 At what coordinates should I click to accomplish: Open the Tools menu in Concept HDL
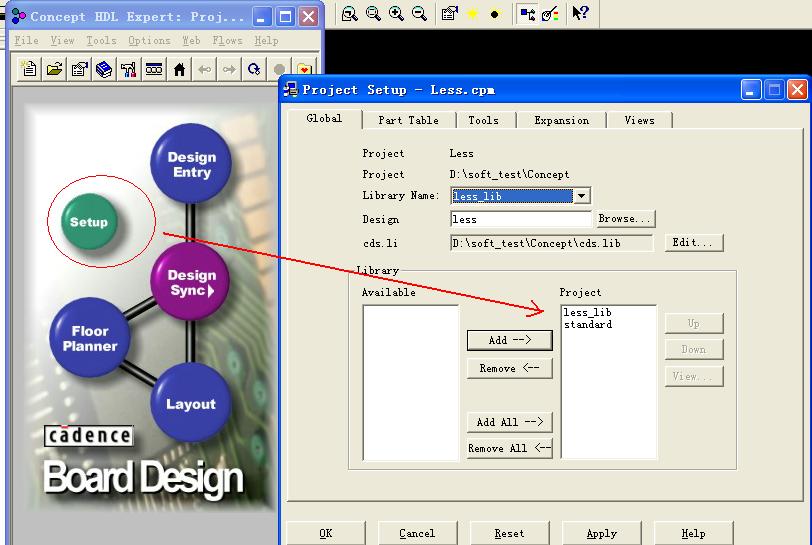point(102,40)
